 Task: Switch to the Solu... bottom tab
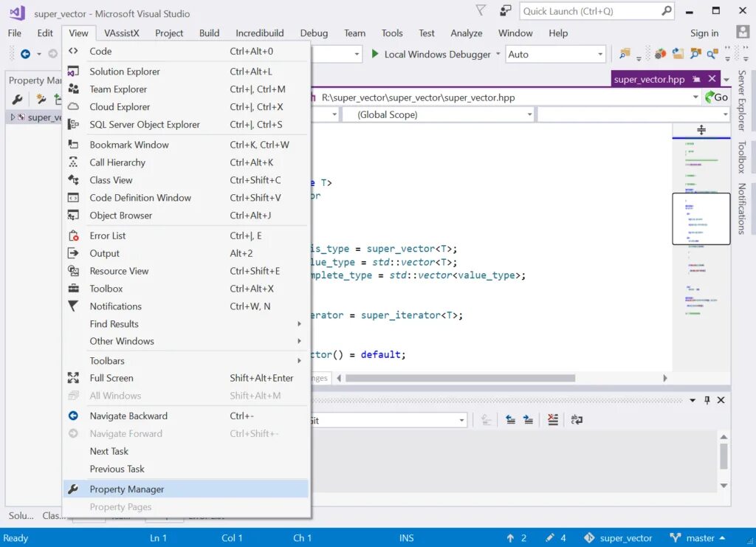tap(21, 515)
